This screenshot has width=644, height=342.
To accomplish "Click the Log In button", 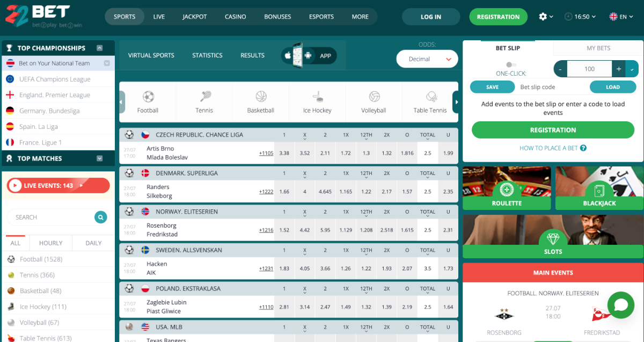I will click(431, 17).
